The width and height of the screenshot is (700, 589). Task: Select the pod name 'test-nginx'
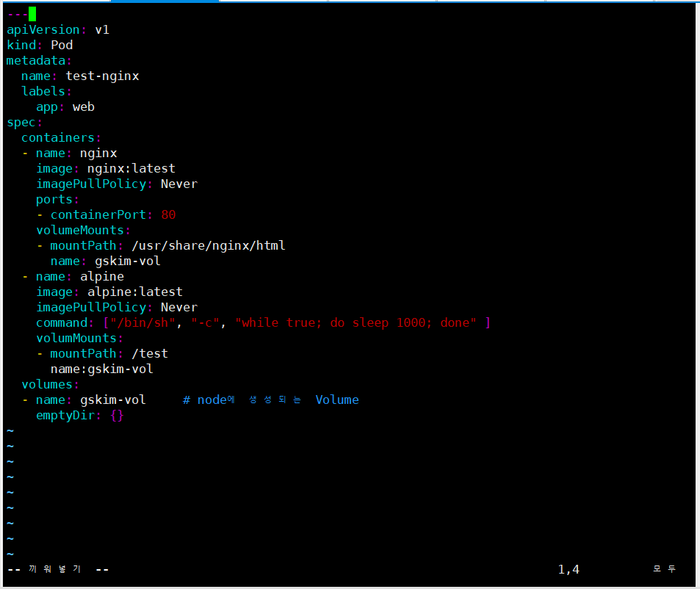click(x=102, y=76)
